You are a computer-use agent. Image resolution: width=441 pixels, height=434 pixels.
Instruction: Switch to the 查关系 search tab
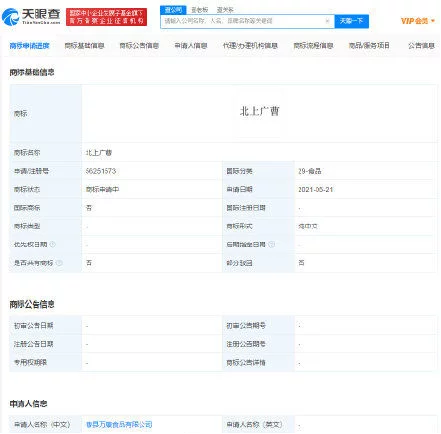[x=225, y=10]
